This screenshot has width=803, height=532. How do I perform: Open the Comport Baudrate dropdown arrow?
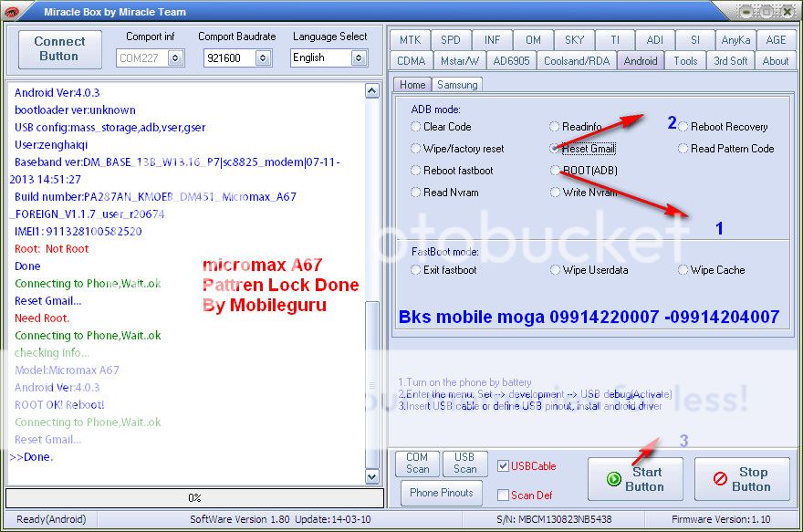pos(263,58)
